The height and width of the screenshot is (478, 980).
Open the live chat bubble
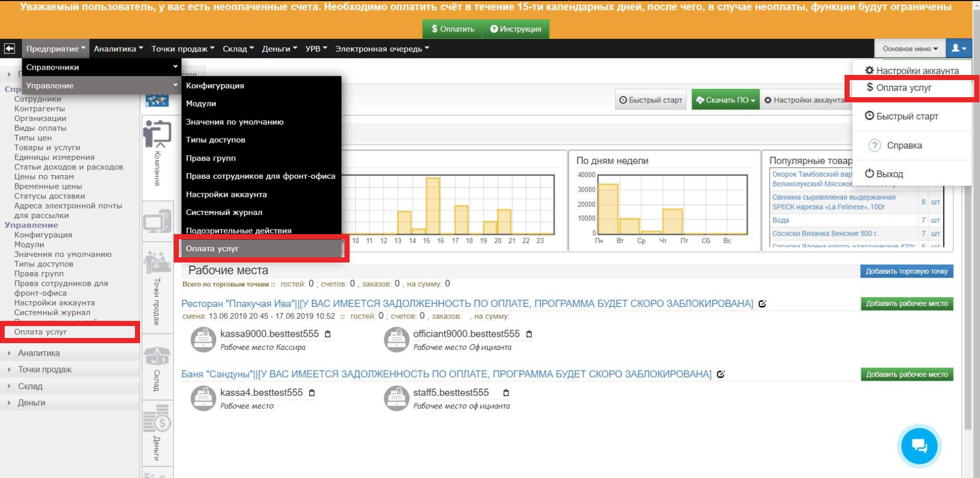[x=919, y=445]
